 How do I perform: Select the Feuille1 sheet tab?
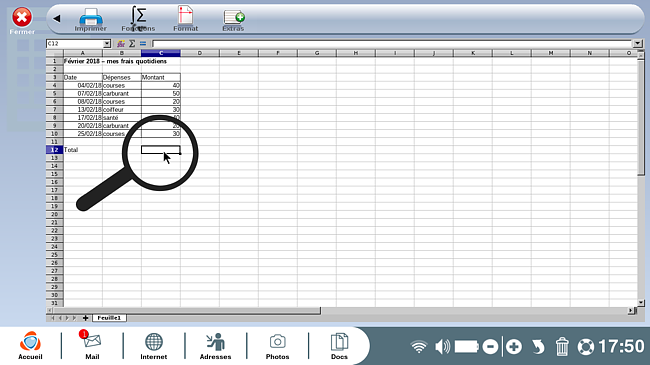pos(109,318)
